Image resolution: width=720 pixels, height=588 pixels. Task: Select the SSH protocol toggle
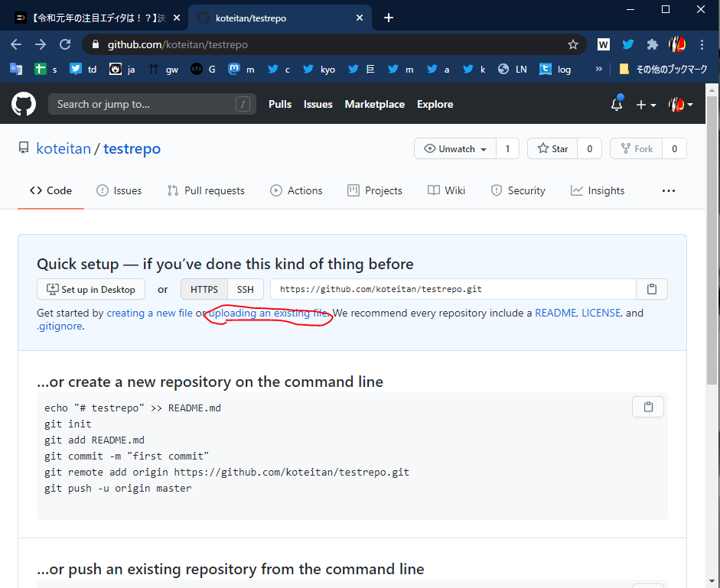(245, 289)
